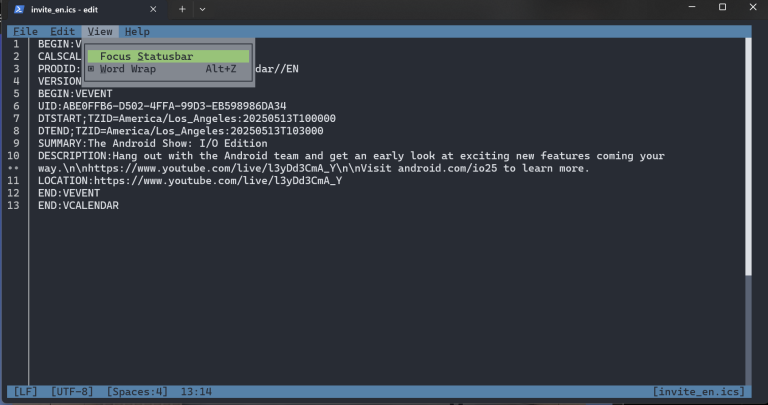Click the PowerShell icon on the tab

[x=19, y=9]
